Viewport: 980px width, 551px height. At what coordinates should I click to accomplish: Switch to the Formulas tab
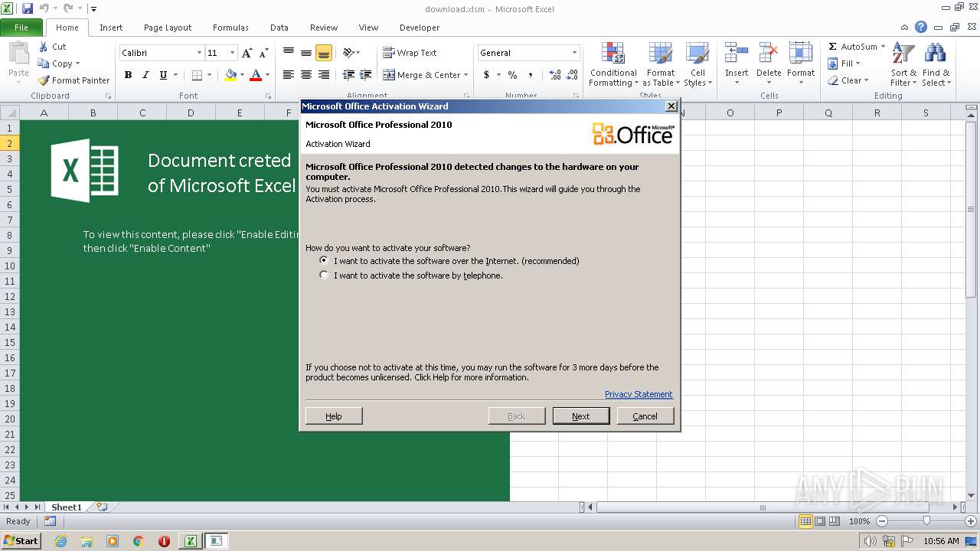click(230, 28)
